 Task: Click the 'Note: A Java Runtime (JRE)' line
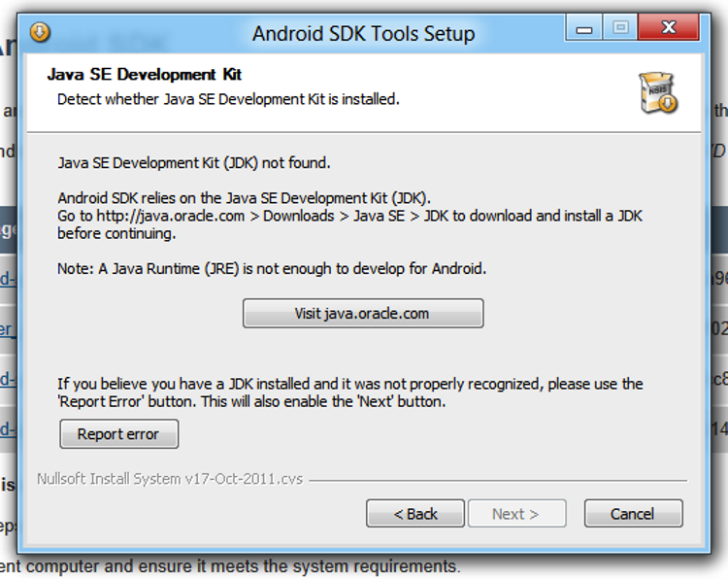click(272, 268)
